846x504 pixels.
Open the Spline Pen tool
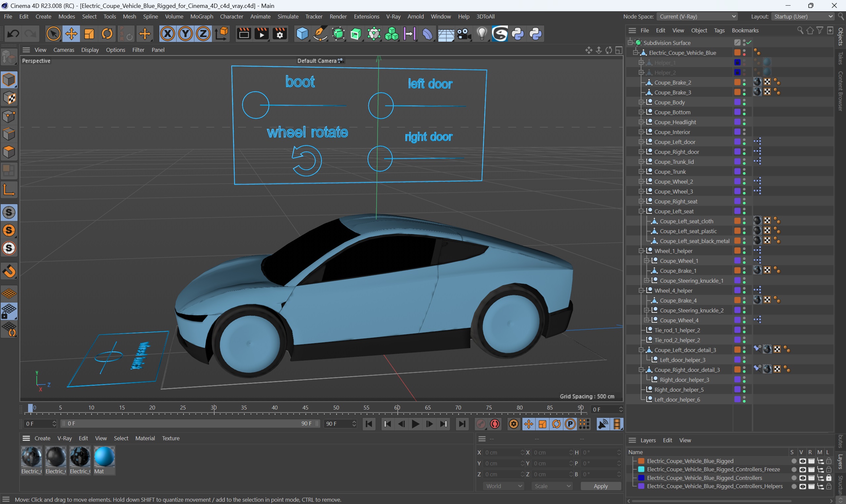click(320, 34)
